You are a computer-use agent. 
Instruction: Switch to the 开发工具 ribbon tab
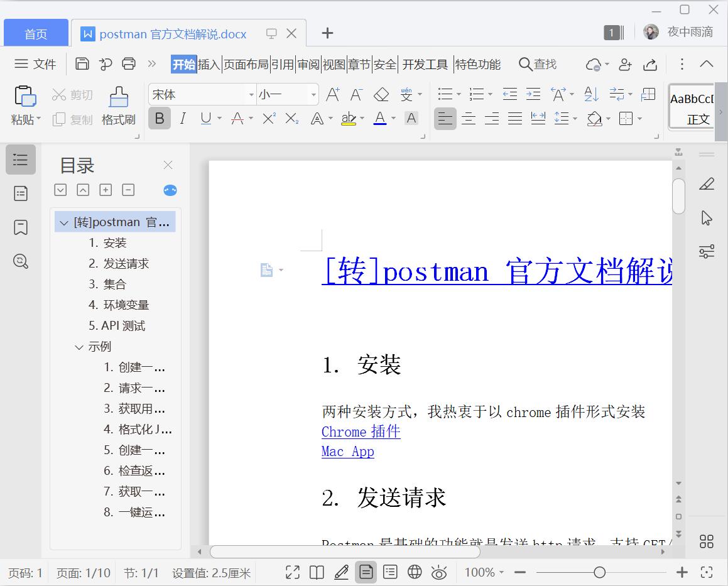point(425,64)
